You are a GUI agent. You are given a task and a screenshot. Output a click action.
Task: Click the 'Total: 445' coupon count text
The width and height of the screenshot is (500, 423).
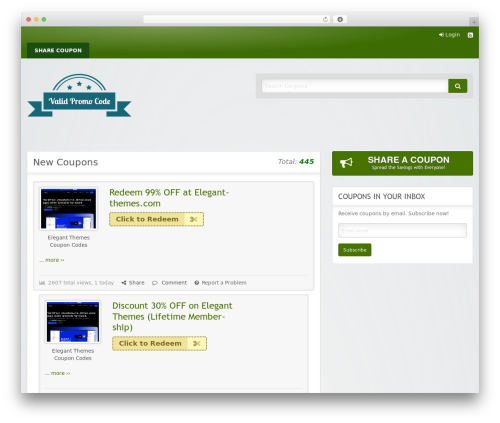tap(296, 162)
